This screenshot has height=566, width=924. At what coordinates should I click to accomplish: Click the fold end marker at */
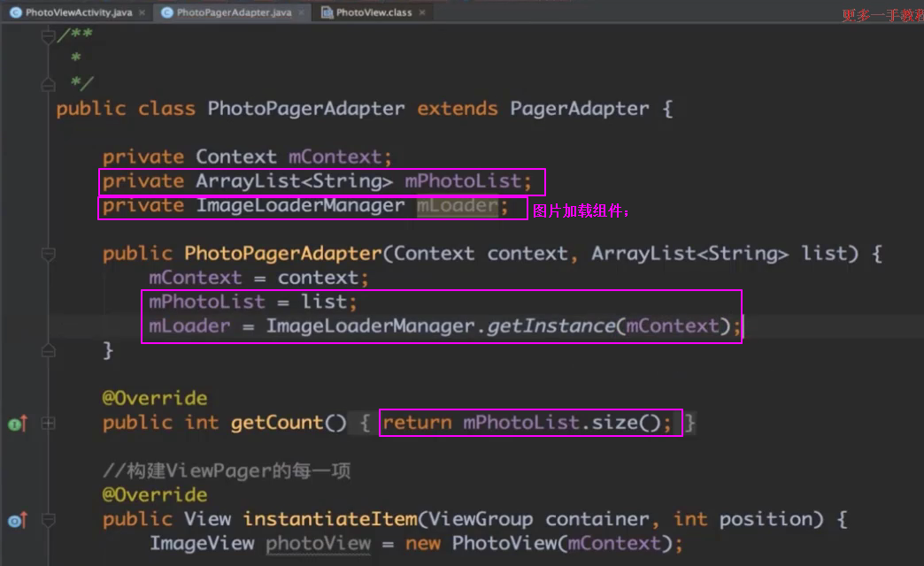[x=49, y=84]
